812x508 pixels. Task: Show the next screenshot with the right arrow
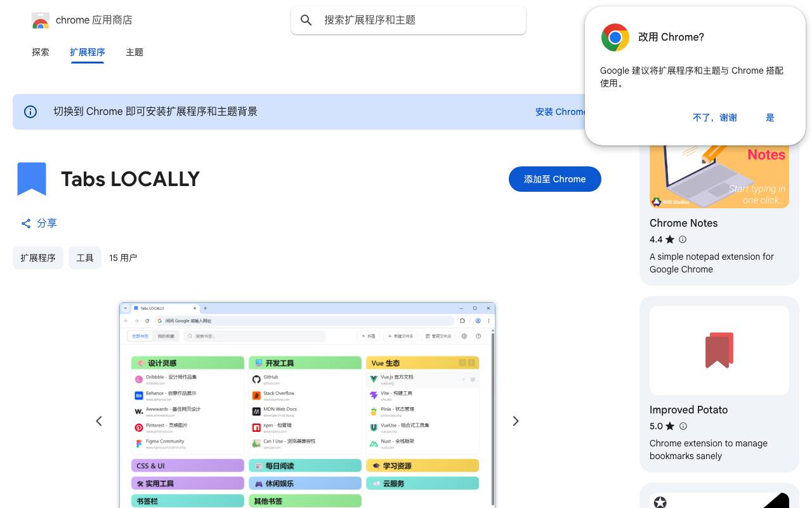click(x=516, y=421)
